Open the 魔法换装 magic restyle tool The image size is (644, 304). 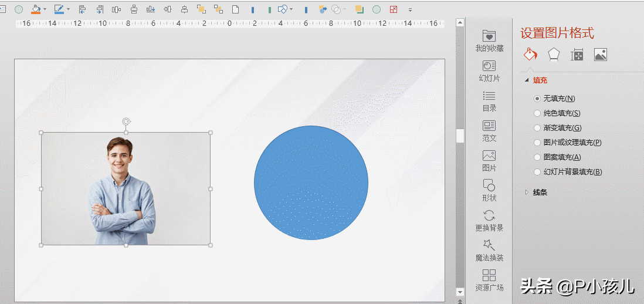(x=489, y=251)
